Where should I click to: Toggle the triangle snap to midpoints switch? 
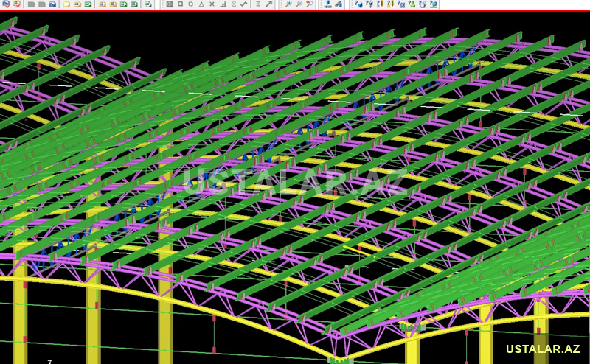[x=201, y=4]
